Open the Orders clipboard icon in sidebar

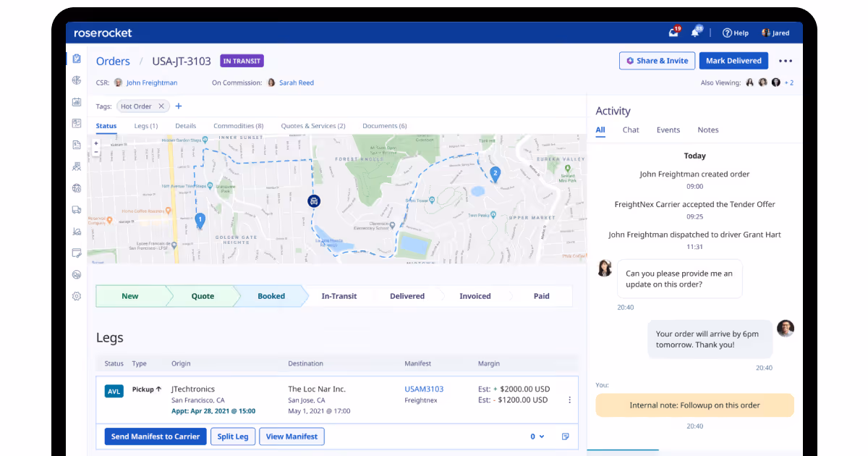coord(77,59)
